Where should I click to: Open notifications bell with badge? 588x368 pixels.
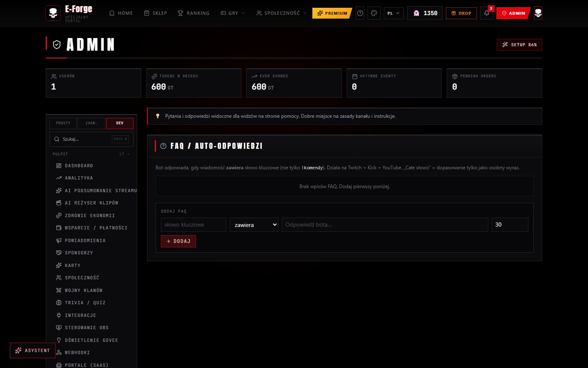coord(487,13)
